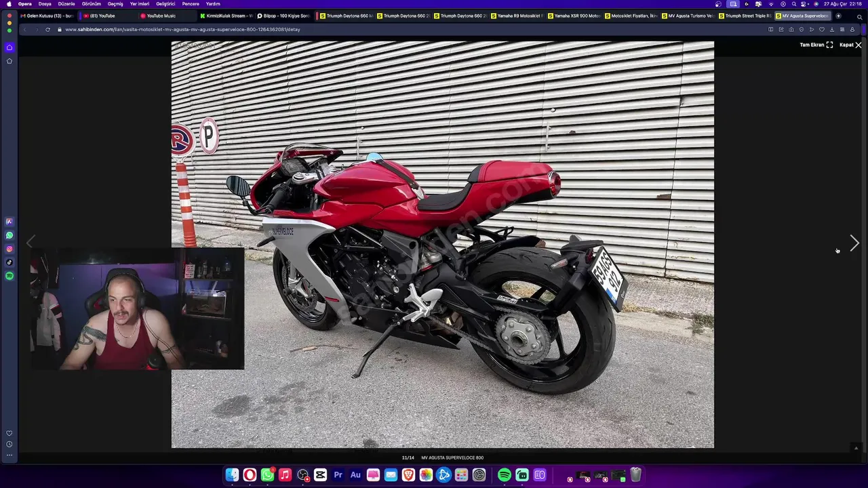Open Brave browser from the Dock

pyautogui.click(x=408, y=475)
